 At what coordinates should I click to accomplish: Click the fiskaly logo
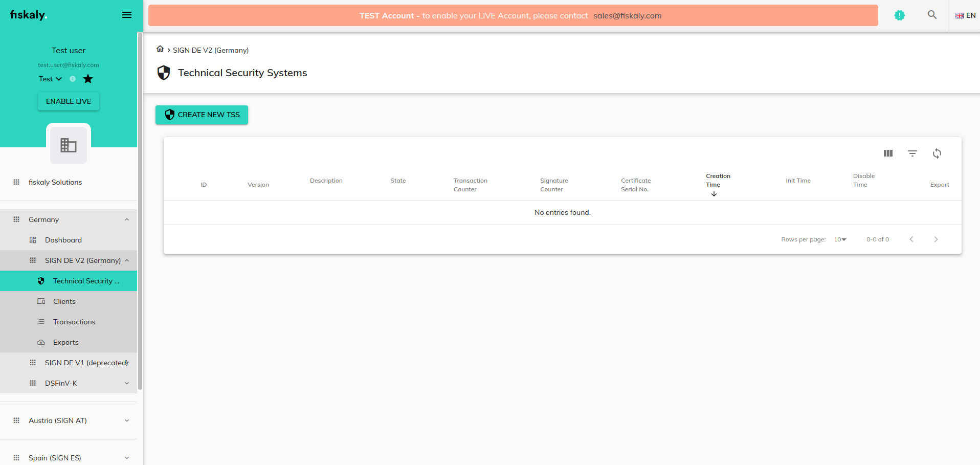29,15
